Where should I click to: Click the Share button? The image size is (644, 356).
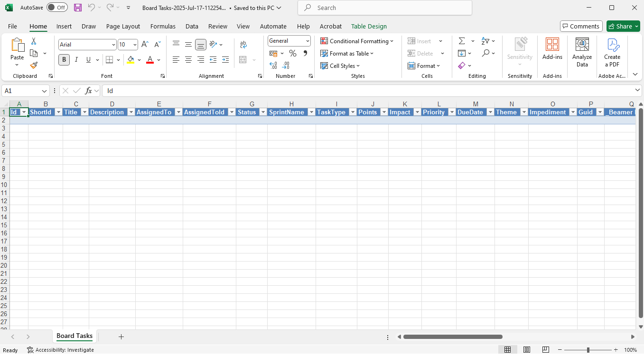(623, 27)
